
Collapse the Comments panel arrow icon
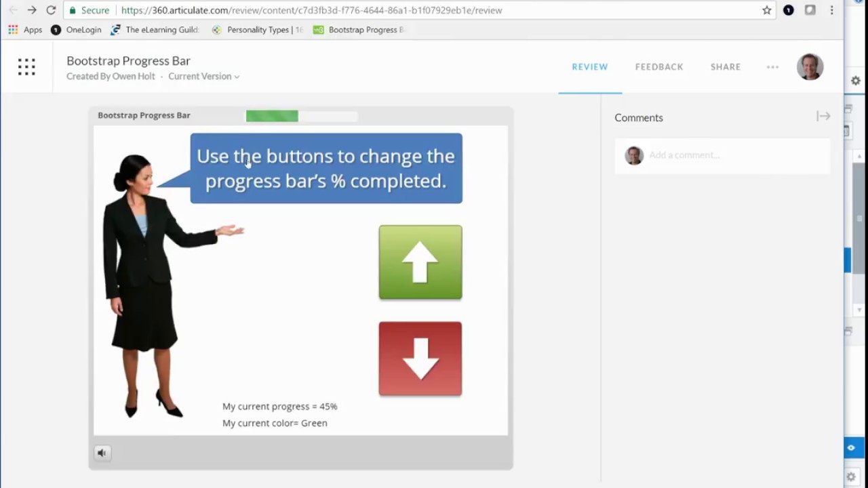click(x=823, y=117)
